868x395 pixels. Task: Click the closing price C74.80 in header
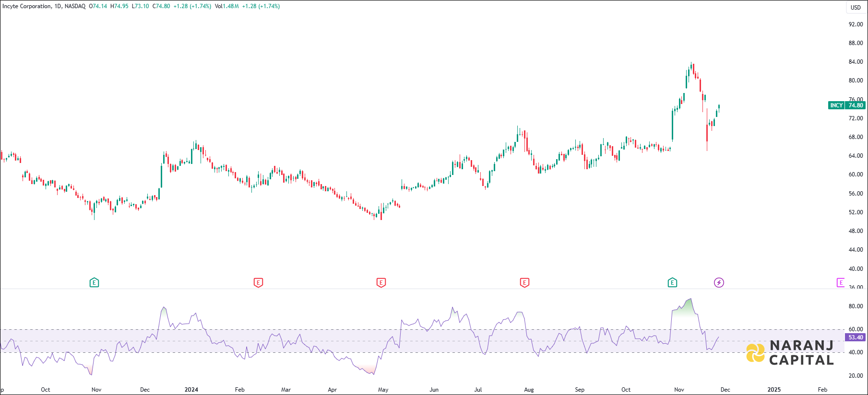[161, 6]
